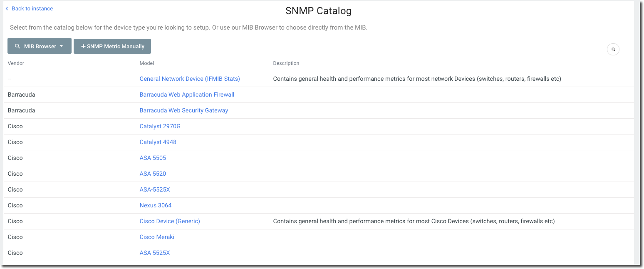Select the Nexus 3064 model
Screen dimensions: 644x269
pyautogui.click(x=156, y=205)
